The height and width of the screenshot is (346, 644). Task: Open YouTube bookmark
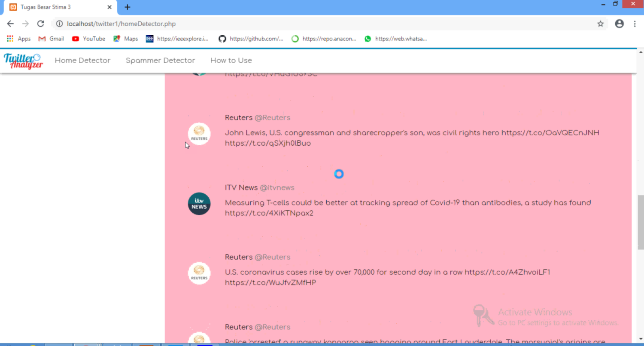(88, 39)
